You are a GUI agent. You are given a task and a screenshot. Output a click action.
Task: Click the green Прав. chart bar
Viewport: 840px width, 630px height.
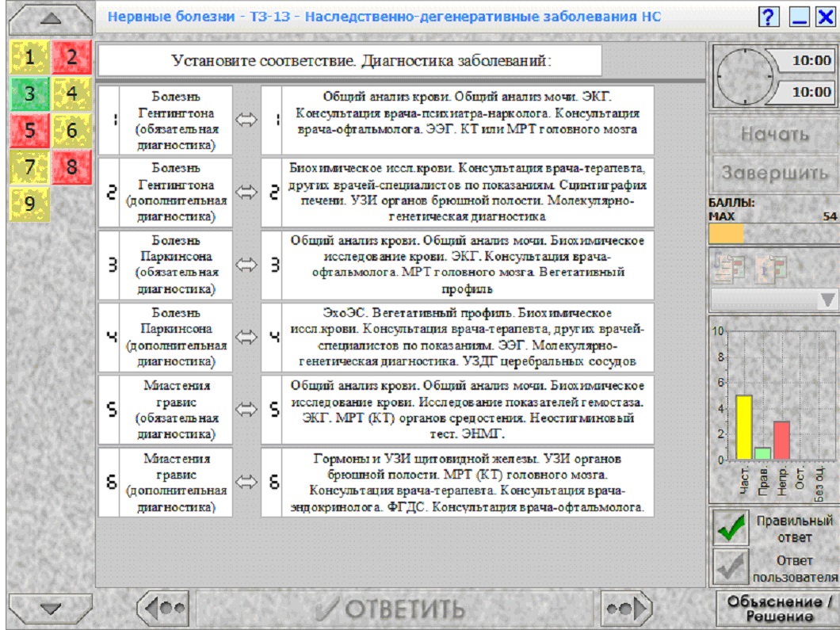pos(763,453)
